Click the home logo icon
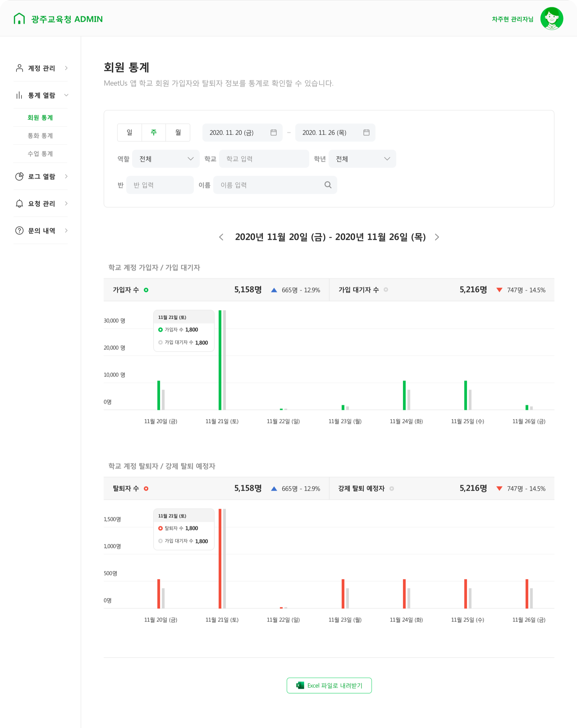This screenshot has width=577, height=728. (x=19, y=18)
